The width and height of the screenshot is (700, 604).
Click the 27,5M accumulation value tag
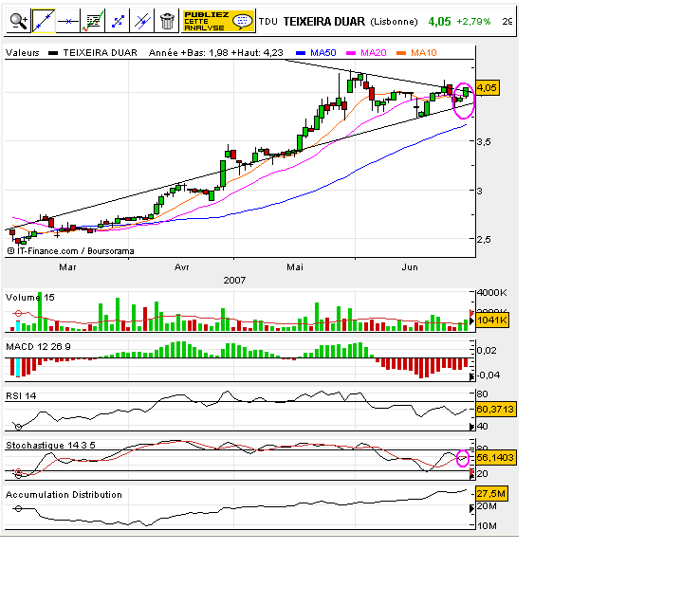(x=491, y=494)
